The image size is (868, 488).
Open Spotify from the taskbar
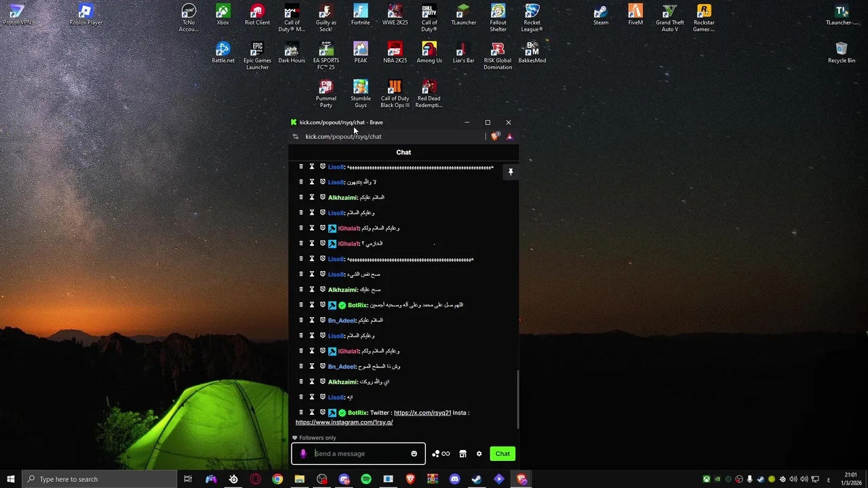coord(366,479)
